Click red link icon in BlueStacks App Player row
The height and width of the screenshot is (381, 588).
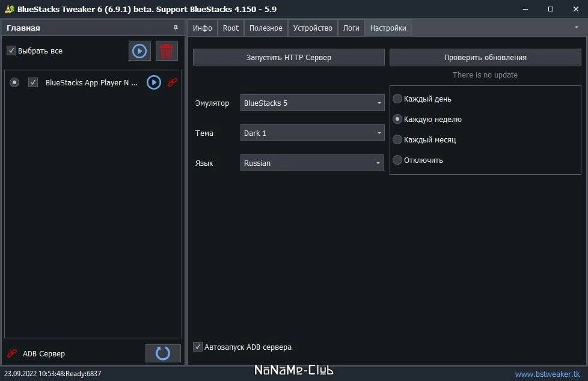click(173, 82)
